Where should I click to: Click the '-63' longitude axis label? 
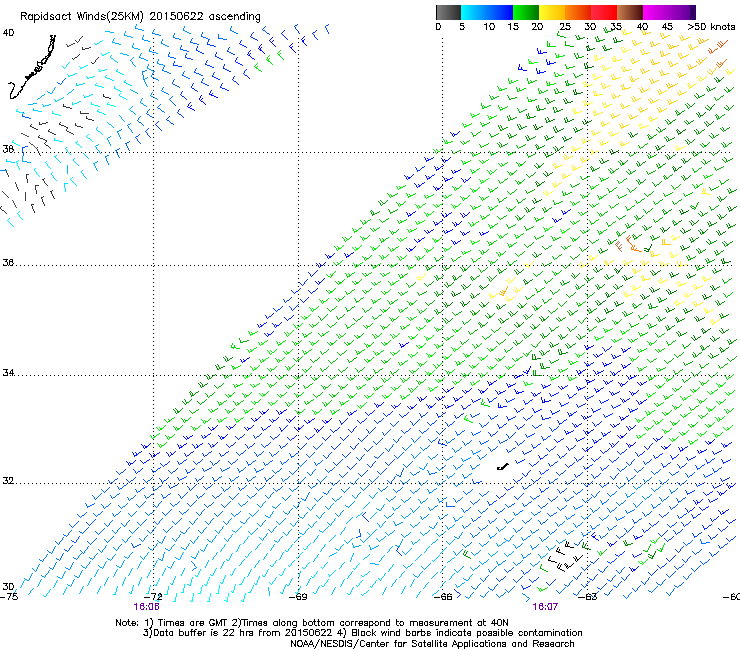click(588, 596)
